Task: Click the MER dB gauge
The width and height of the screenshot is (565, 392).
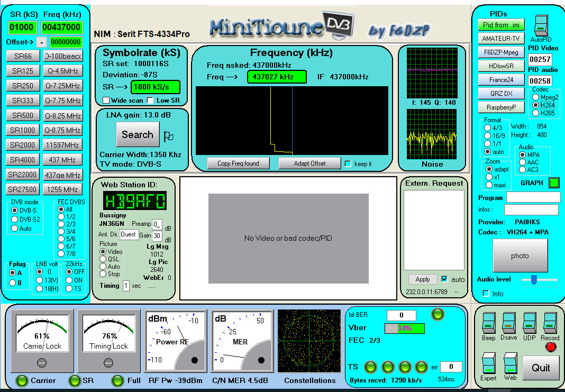Action: (242, 341)
